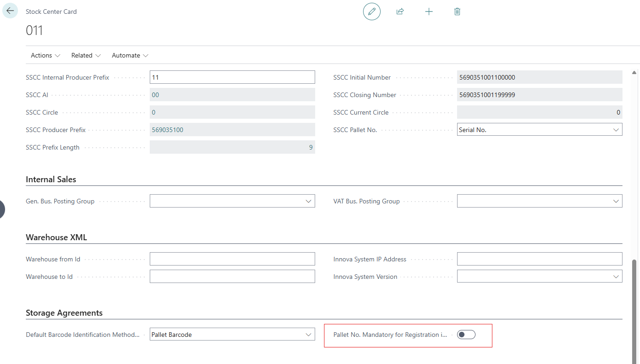Open the Actions menu
Image resolution: width=640 pixels, height=364 pixels.
point(45,55)
